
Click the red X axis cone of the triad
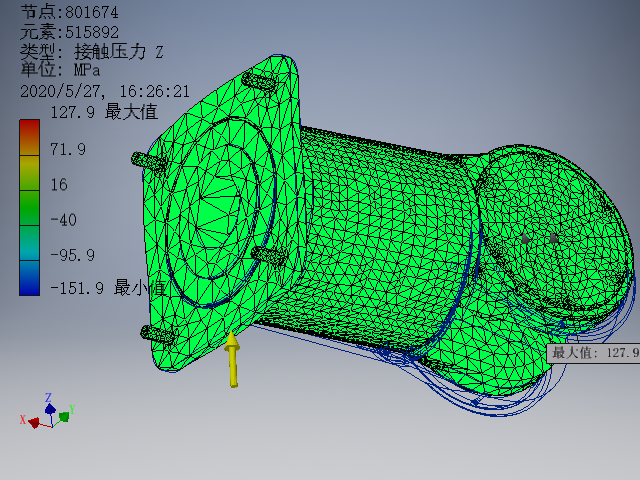point(32,422)
